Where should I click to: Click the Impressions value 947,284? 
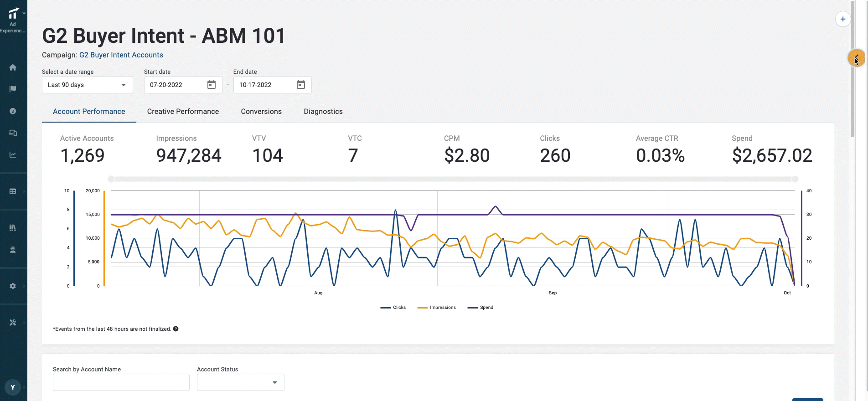[x=189, y=156]
